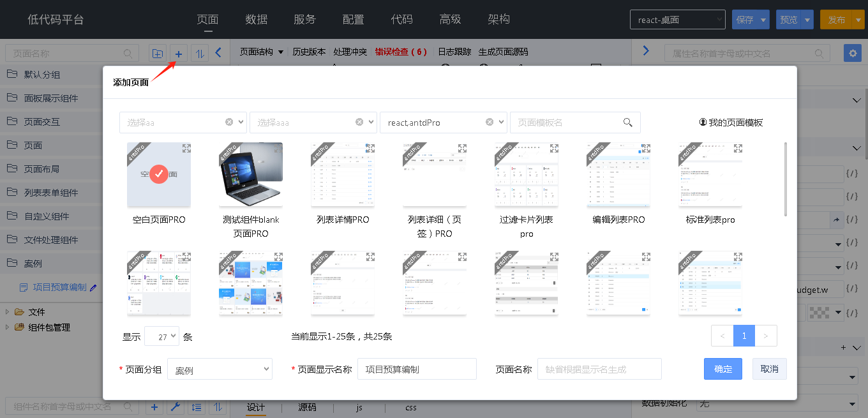Image resolution: width=868 pixels, height=418 pixels.
Task: Click the plus icon to add a page
Action: 179,54
